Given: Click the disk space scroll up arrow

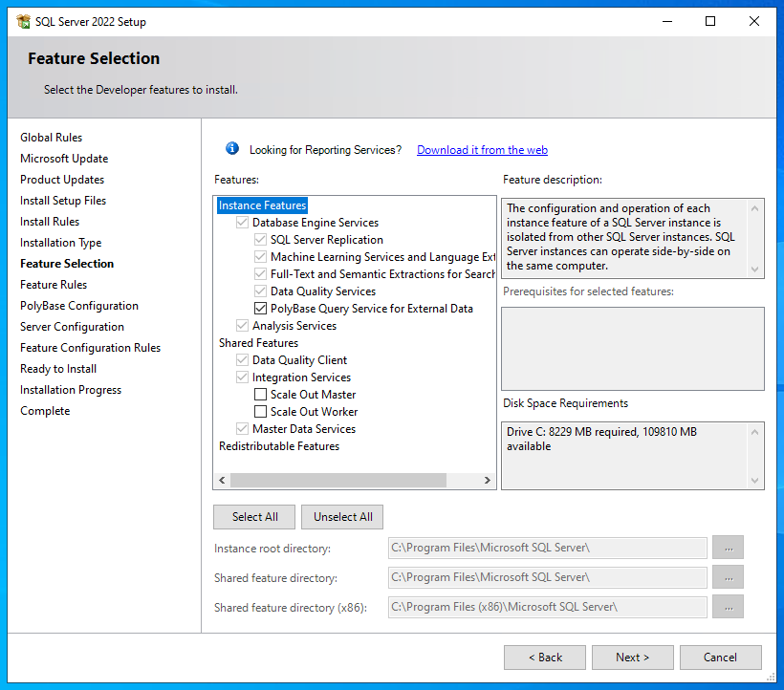Looking at the screenshot, I should 755,432.
